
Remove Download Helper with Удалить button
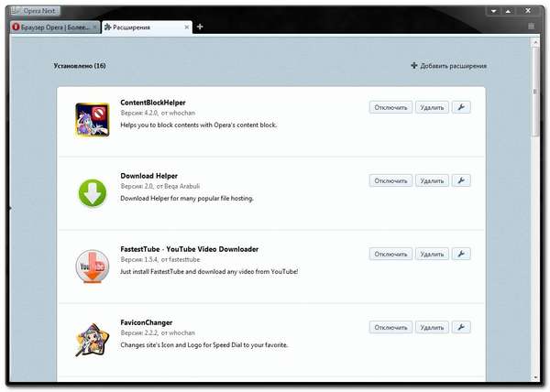(431, 180)
